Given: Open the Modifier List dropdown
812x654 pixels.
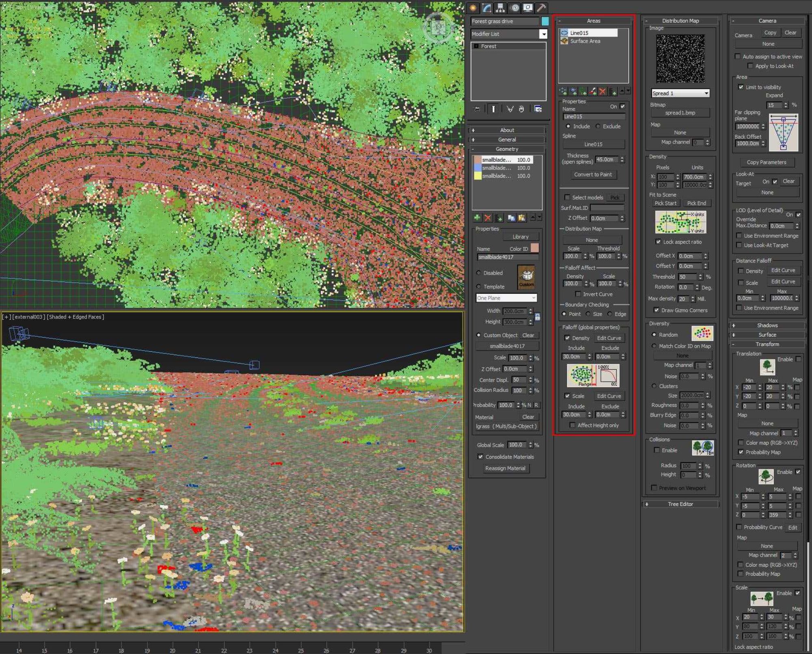Looking at the screenshot, I should 543,34.
